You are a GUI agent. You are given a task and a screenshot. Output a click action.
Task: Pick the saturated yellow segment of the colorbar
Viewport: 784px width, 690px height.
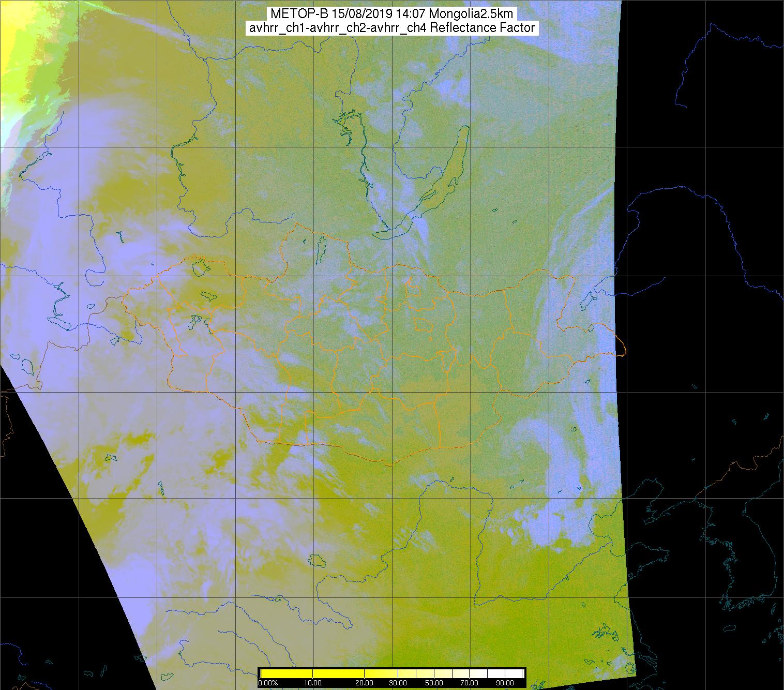(x=312, y=673)
